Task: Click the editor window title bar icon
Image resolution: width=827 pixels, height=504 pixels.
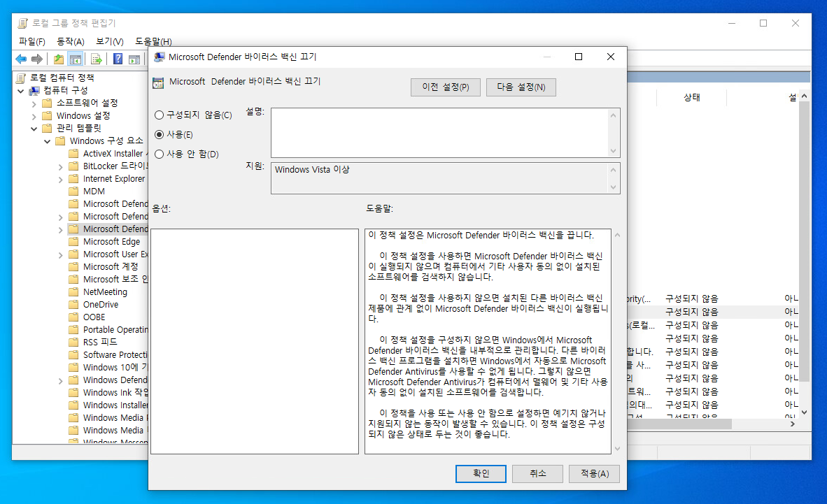Action: (22, 23)
